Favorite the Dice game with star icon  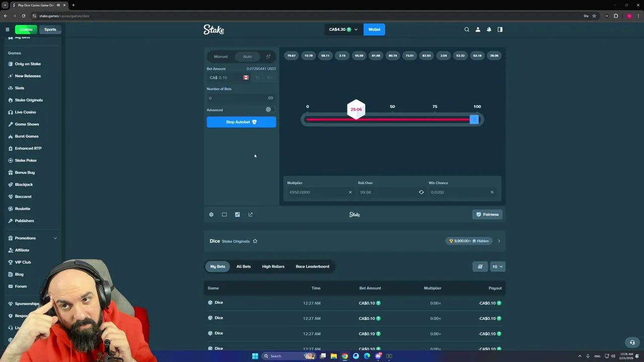pos(255,241)
